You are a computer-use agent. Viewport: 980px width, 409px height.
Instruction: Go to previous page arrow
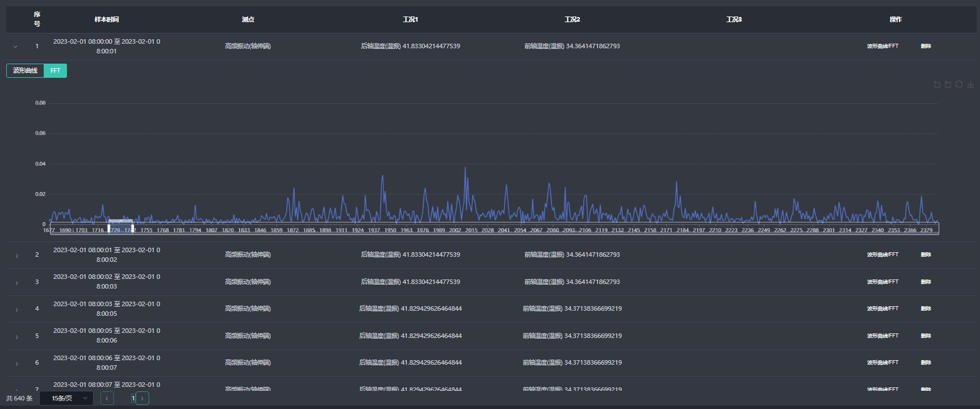tap(107, 398)
